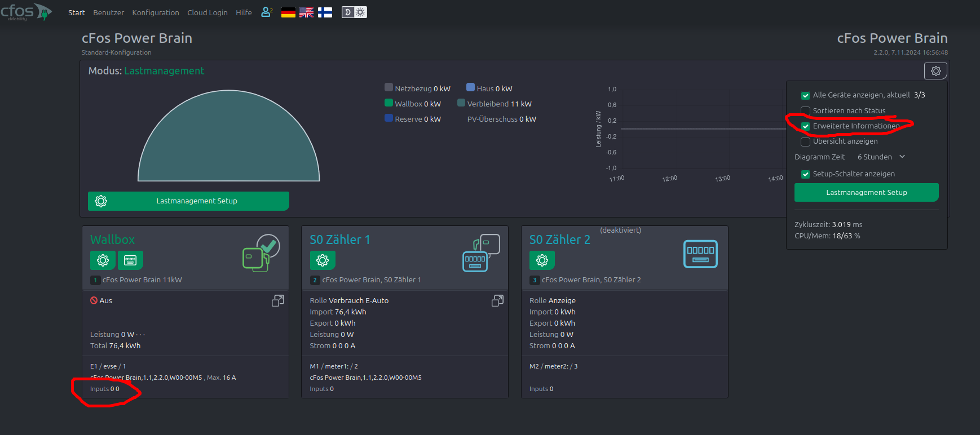Screen dimensions: 980x435
Task: Open Wallbox details popup icon
Action: [278, 301]
